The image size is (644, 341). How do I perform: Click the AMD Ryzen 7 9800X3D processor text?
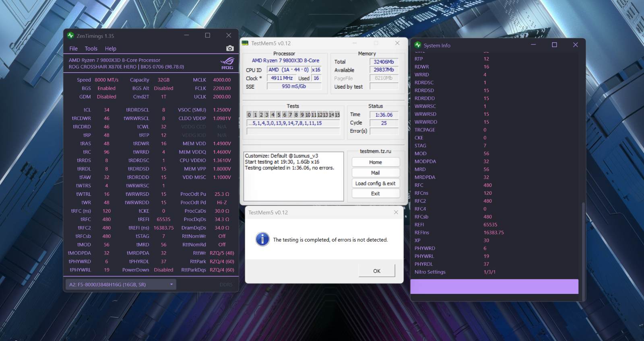pyautogui.click(x=114, y=60)
